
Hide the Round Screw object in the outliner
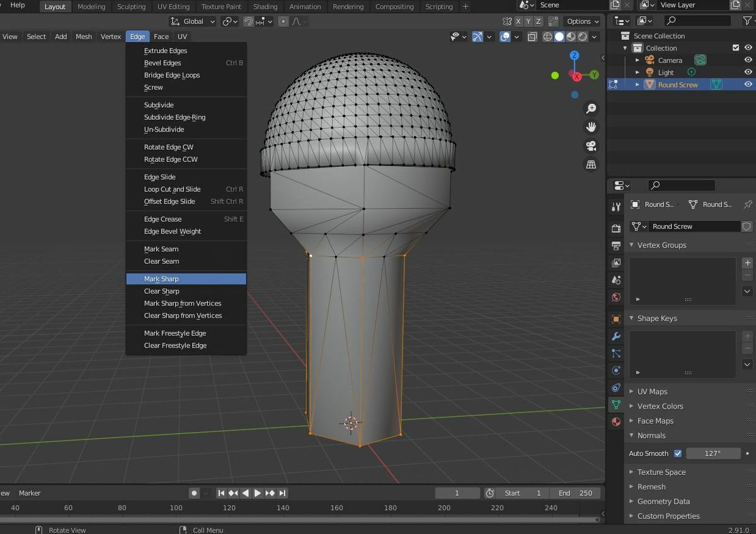click(x=748, y=84)
